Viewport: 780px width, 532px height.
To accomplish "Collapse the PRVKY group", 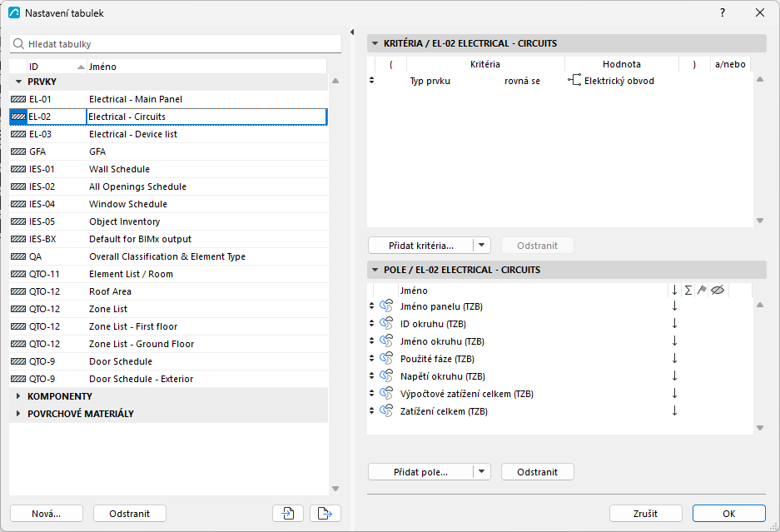I will 18,82.
